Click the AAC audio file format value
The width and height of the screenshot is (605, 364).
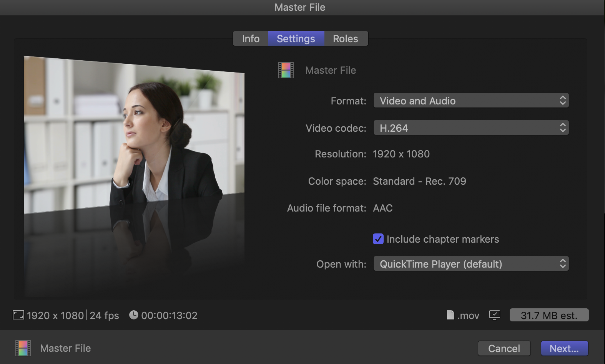(x=383, y=208)
